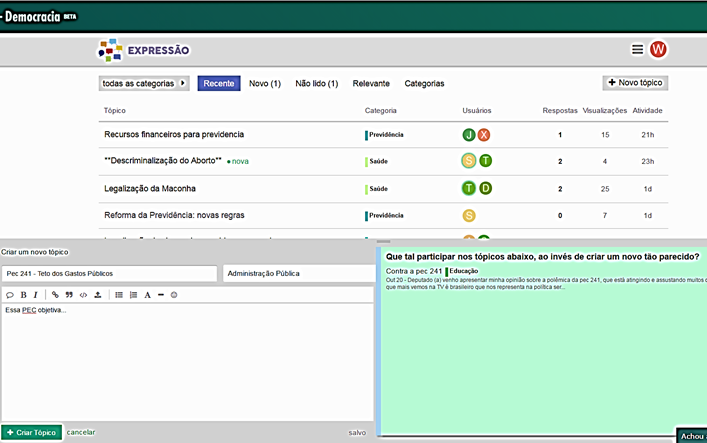Click the topic title field 'Pec 241'
The height and width of the screenshot is (443, 707).
click(108, 273)
